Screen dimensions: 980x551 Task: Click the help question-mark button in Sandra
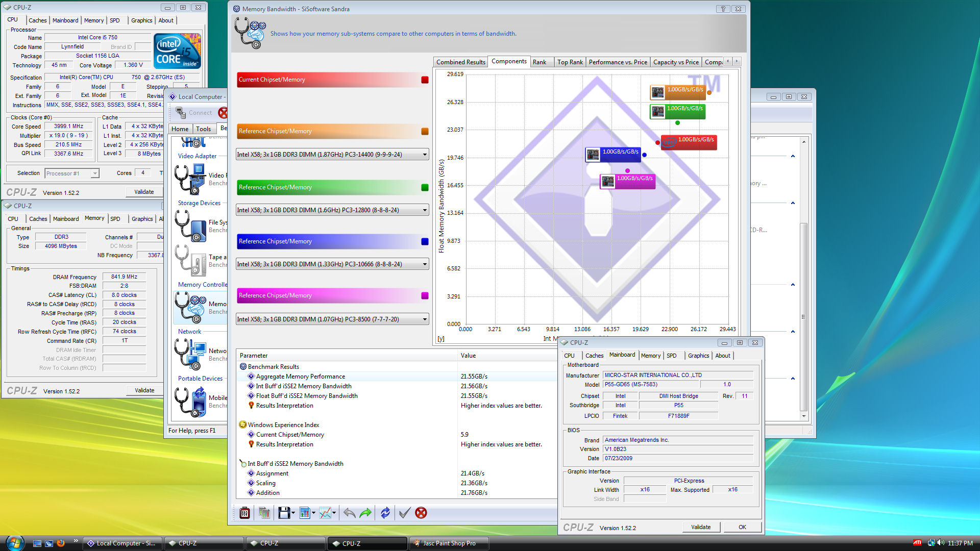[x=723, y=9]
